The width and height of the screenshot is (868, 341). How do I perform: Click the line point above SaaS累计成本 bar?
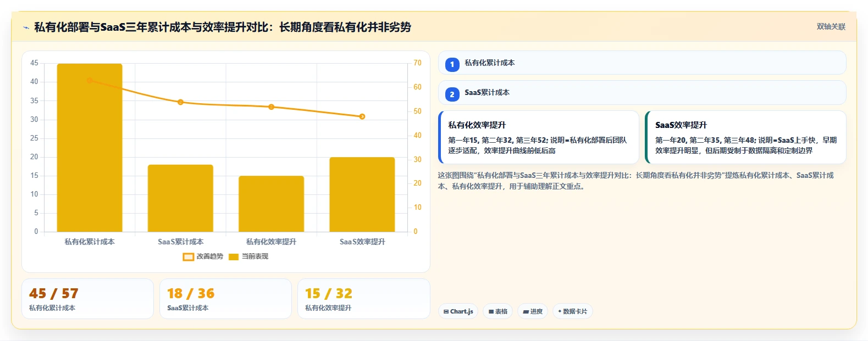click(x=180, y=102)
